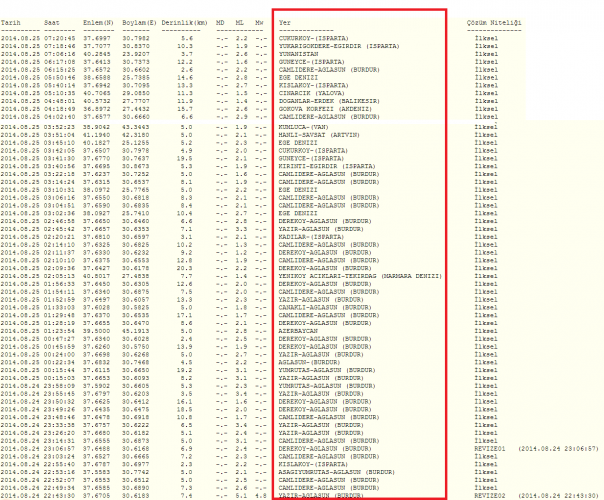Select the KADILAR-(ISPARTA) location entry

[x=308, y=235]
